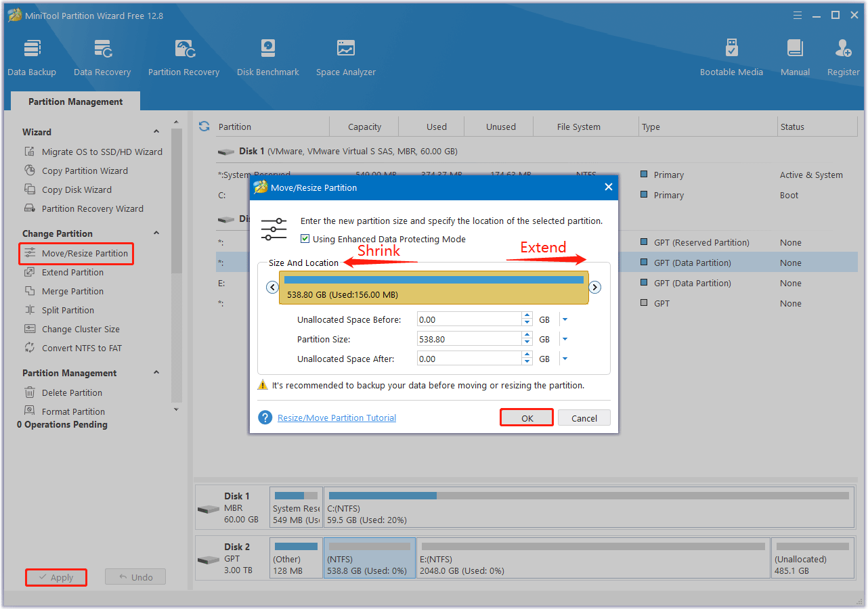The width and height of the screenshot is (868, 609).
Task: Click Unallocated Space Before input field
Action: point(469,319)
